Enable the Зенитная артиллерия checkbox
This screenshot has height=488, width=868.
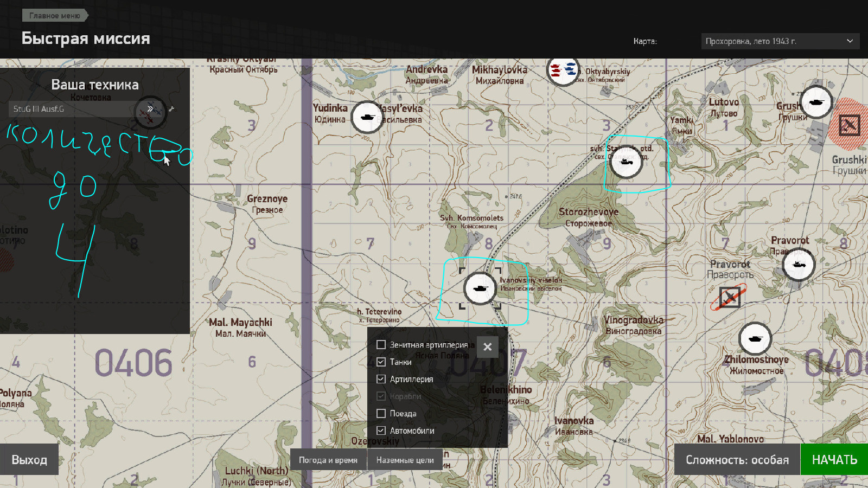pyautogui.click(x=381, y=345)
